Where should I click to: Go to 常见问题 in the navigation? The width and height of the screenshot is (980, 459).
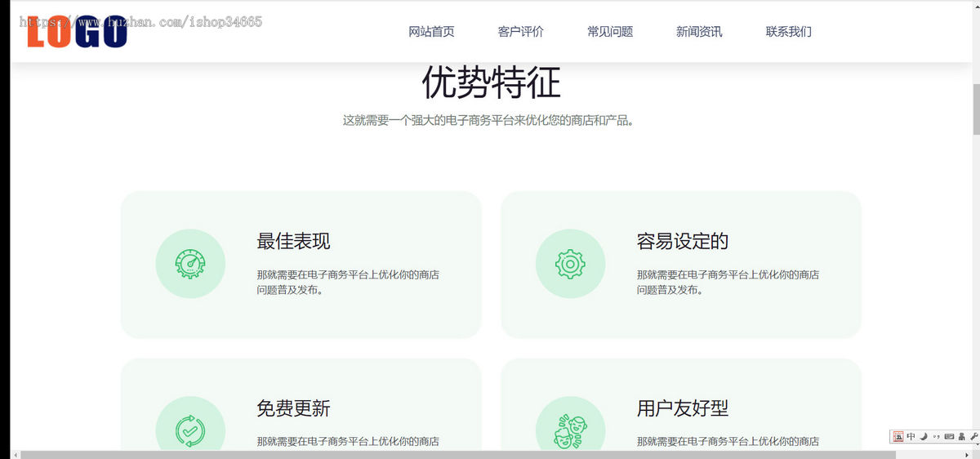click(610, 32)
